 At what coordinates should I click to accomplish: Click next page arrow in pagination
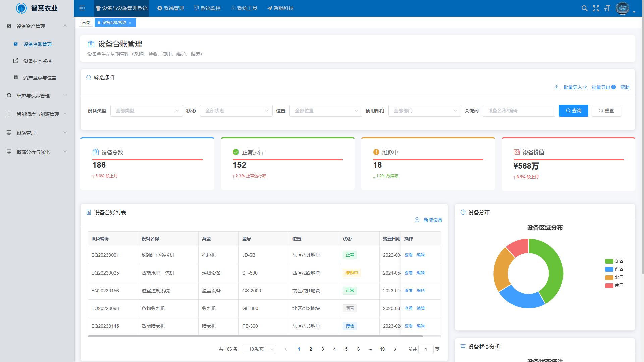coord(395,349)
